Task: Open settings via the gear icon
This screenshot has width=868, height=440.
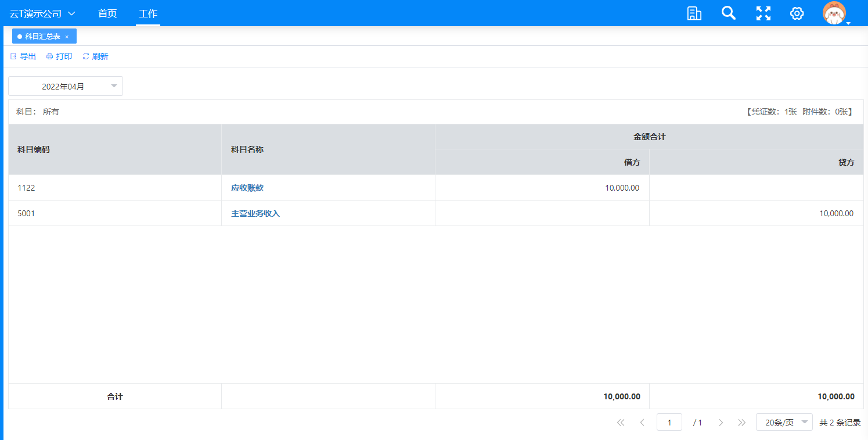Action: coord(797,13)
